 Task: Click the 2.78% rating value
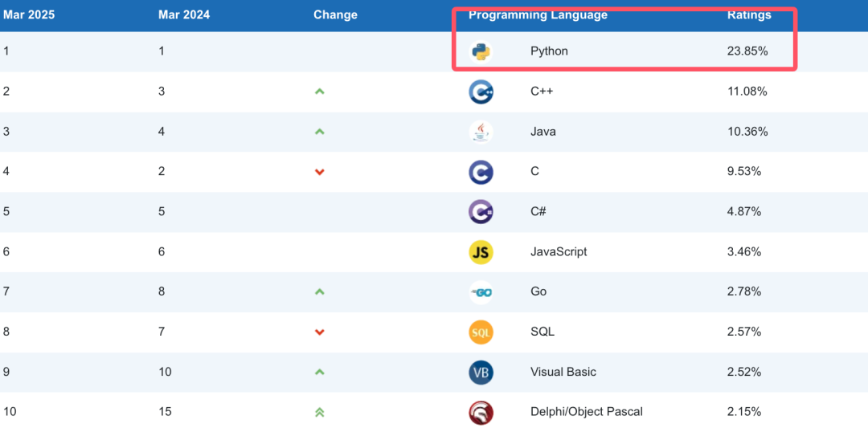(x=744, y=291)
